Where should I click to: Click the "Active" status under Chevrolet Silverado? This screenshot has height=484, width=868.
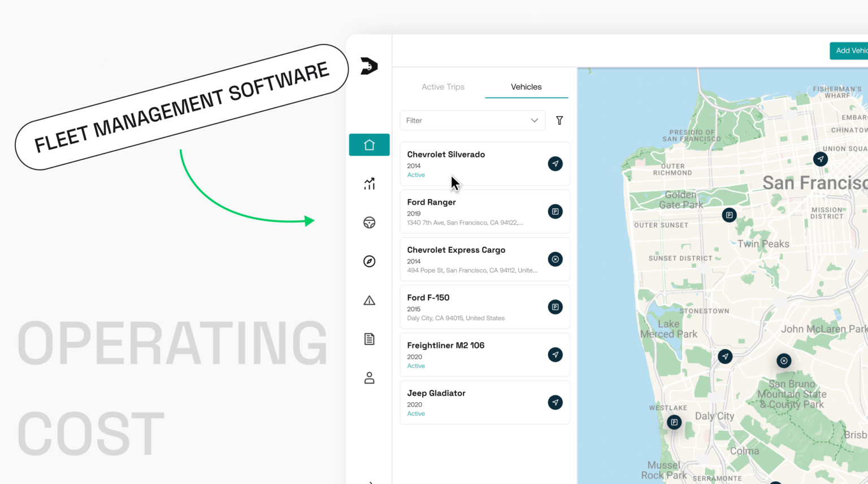(x=416, y=175)
